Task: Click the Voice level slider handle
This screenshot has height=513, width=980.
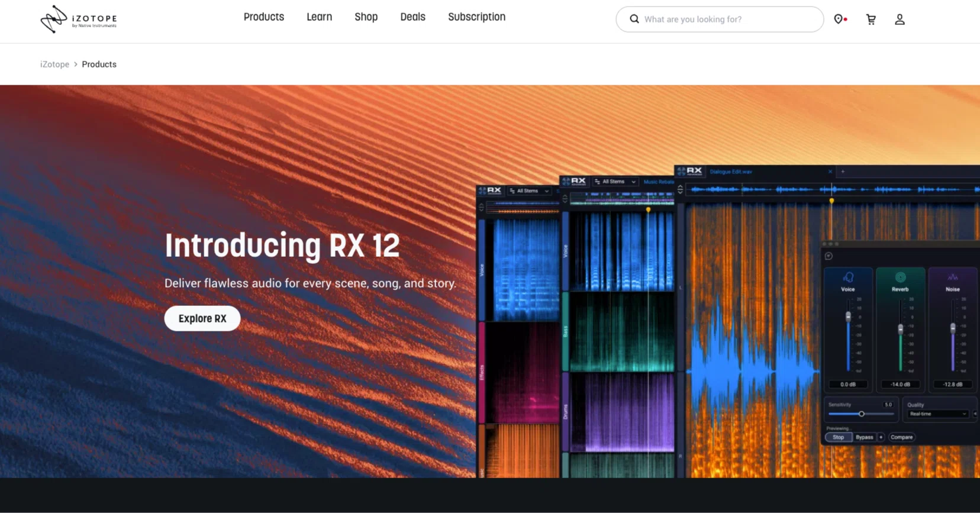Action: pyautogui.click(x=848, y=317)
